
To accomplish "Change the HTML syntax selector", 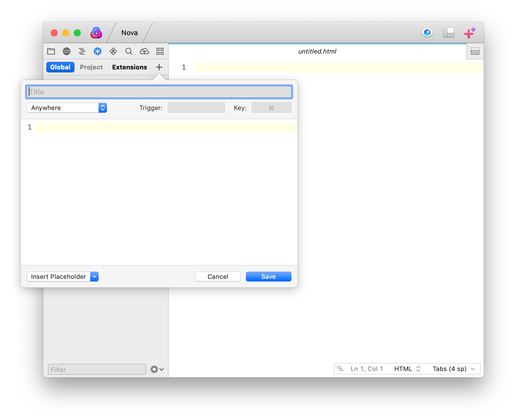I will [407, 369].
